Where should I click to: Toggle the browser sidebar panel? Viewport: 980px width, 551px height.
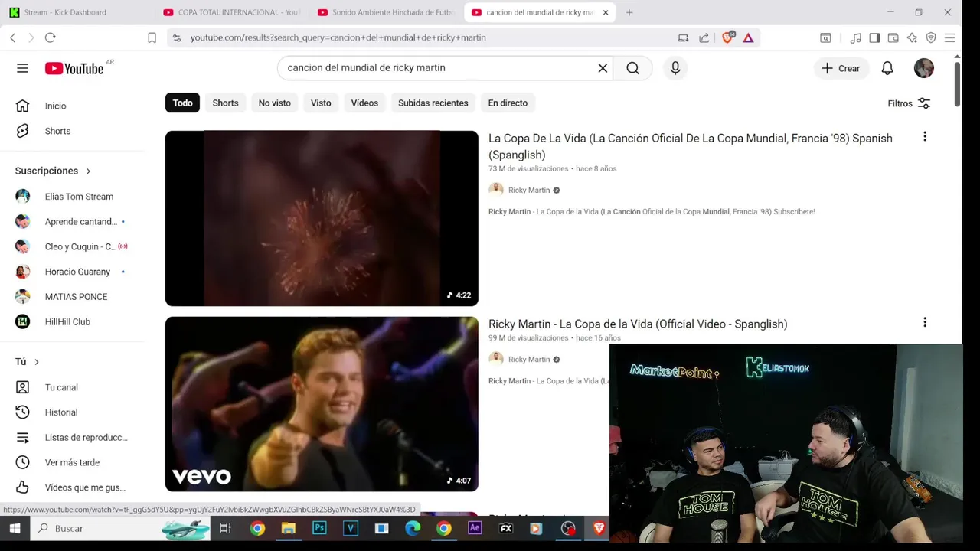(x=874, y=37)
